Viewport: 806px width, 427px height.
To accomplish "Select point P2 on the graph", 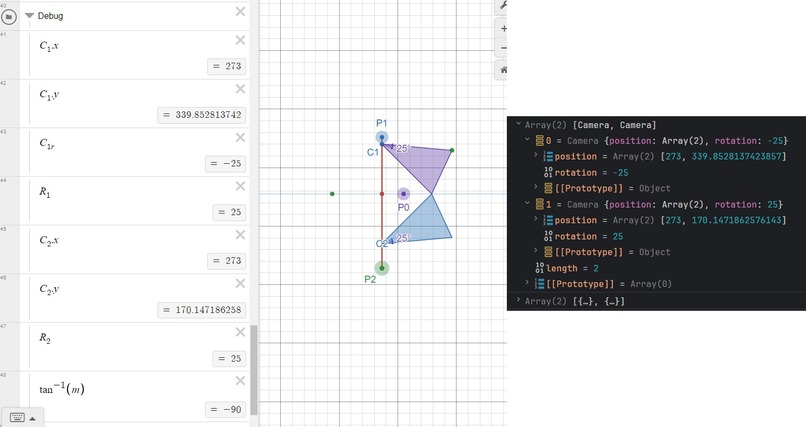I will (x=381, y=268).
